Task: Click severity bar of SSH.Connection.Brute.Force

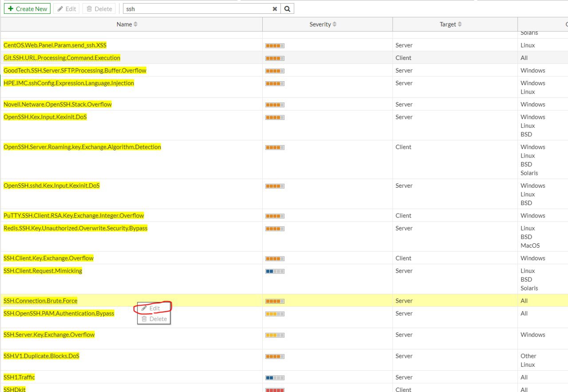Action: (275, 301)
